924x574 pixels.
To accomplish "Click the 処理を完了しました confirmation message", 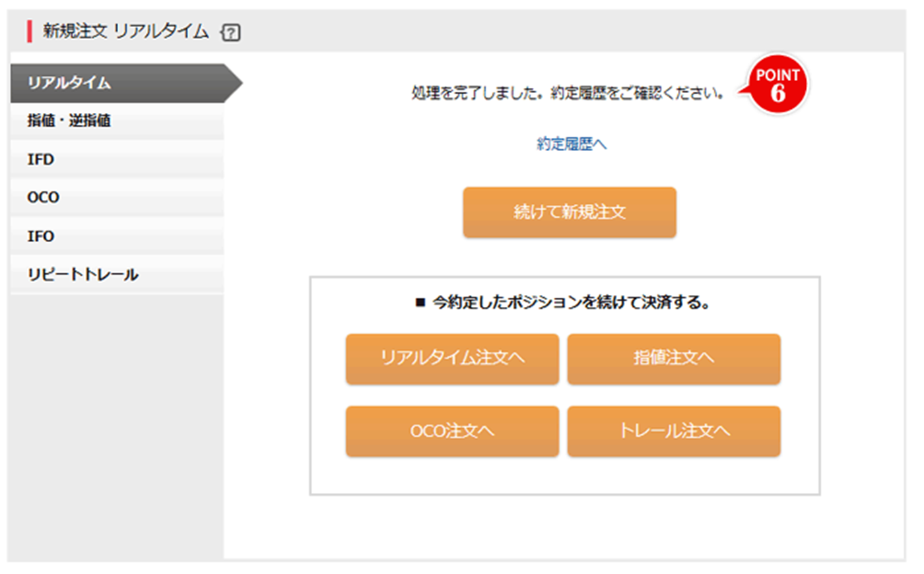I will [x=567, y=93].
